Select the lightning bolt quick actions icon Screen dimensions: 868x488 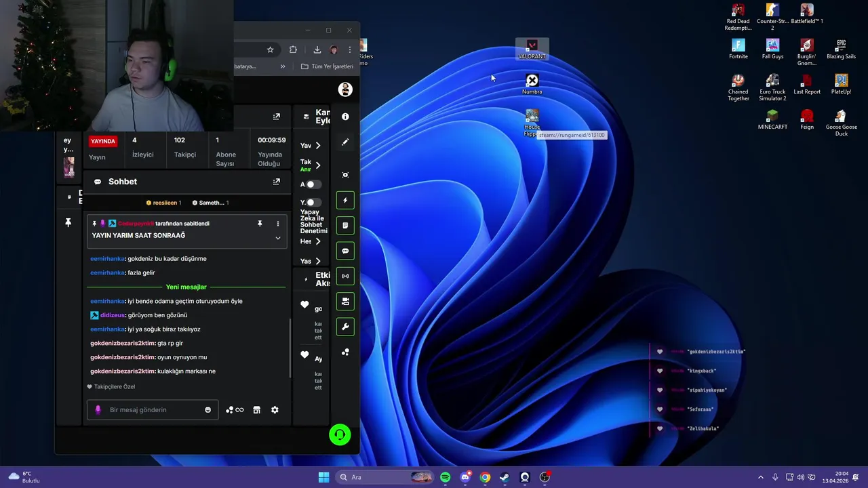click(345, 201)
